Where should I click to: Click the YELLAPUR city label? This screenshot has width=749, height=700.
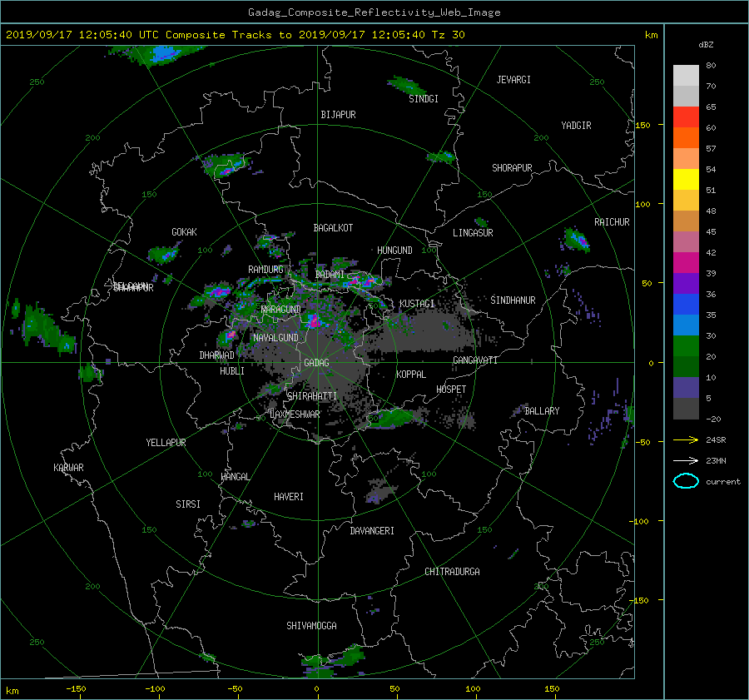pyautogui.click(x=166, y=443)
